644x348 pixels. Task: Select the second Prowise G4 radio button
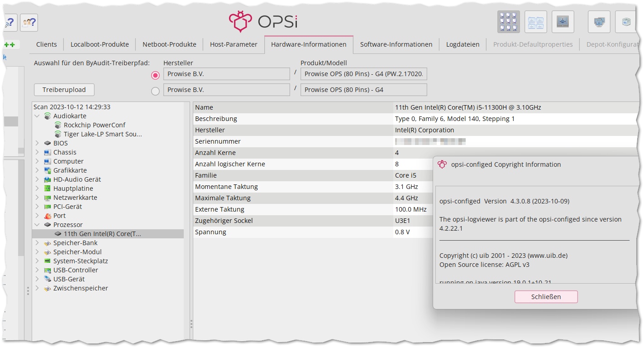156,91
